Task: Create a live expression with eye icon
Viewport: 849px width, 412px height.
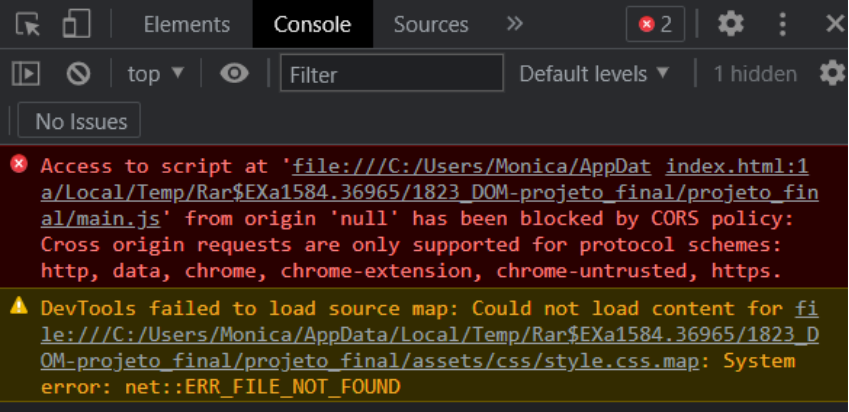Action: [234, 73]
